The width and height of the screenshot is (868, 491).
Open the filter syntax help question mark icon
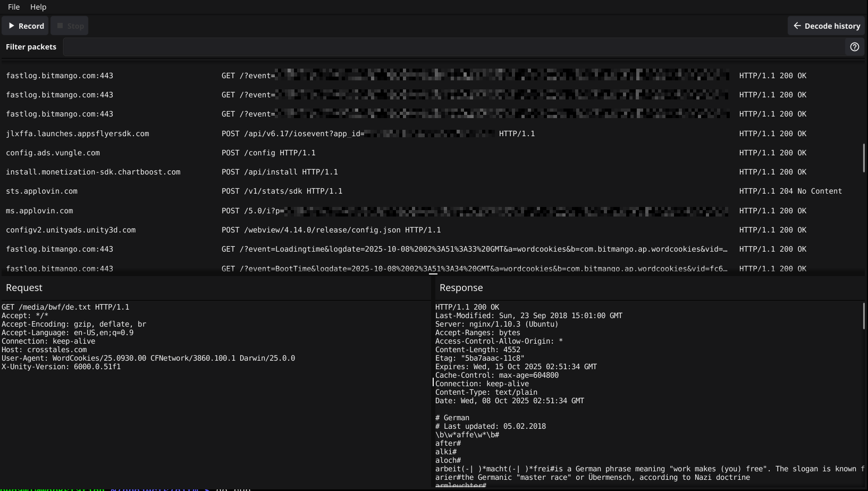(855, 47)
